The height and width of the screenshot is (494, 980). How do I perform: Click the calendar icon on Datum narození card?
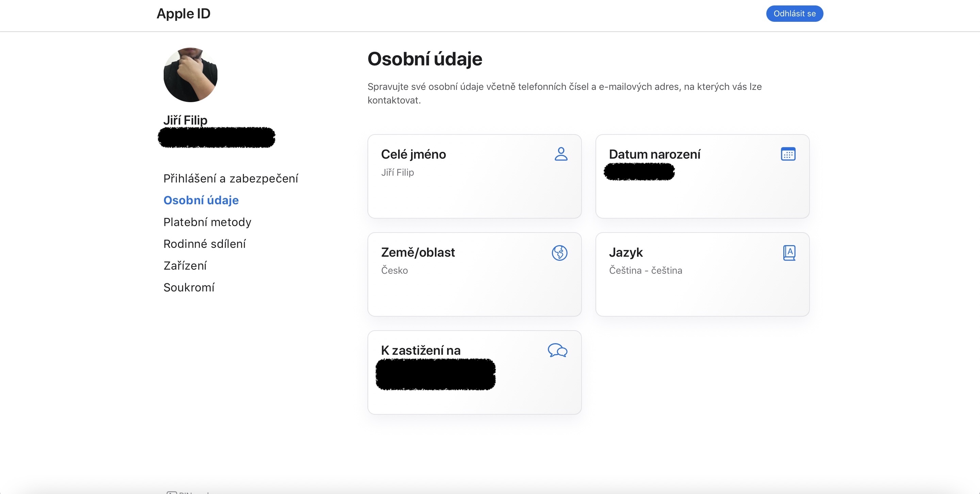point(788,154)
